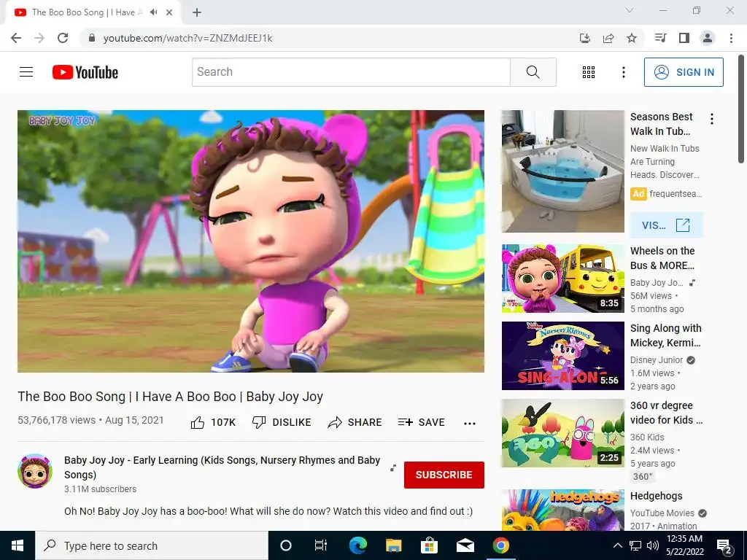The height and width of the screenshot is (560, 747).
Task: Open Sing Along with Mickey title
Action: pyautogui.click(x=665, y=335)
